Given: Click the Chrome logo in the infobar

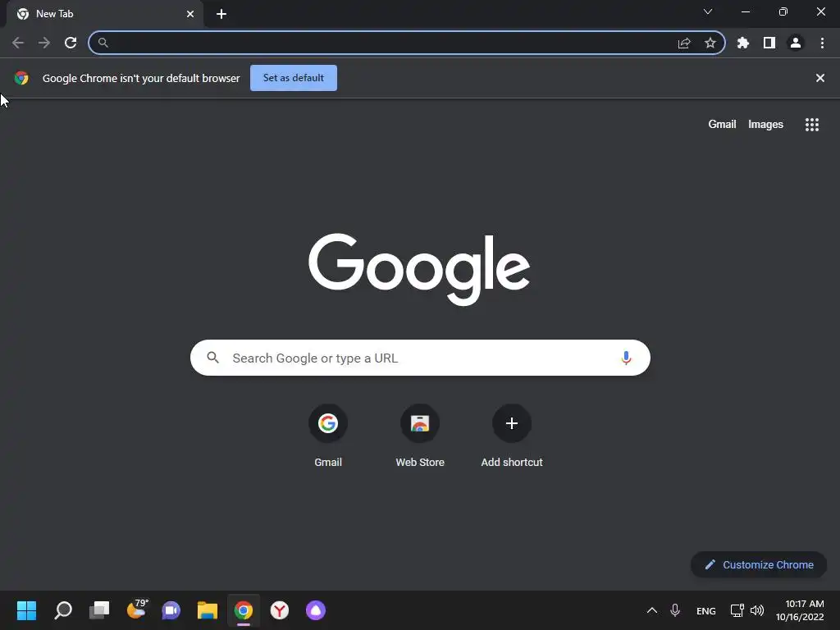Looking at the screenshot, I should [21, 78].
